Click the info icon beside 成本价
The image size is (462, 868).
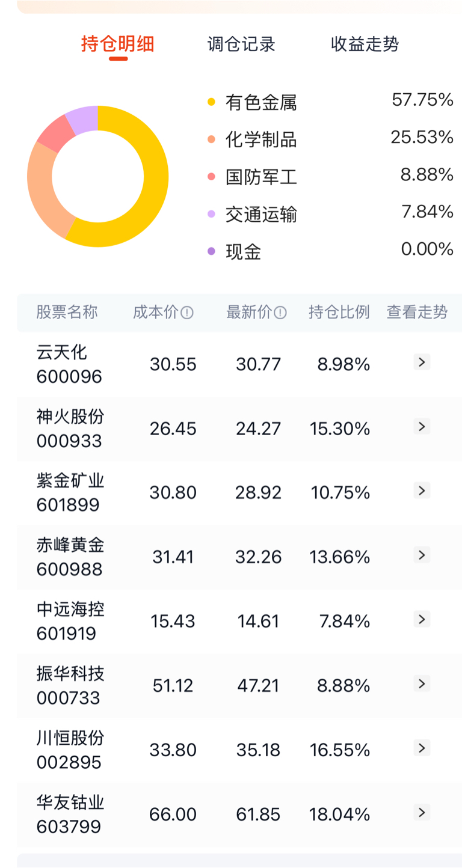(187, 313)
